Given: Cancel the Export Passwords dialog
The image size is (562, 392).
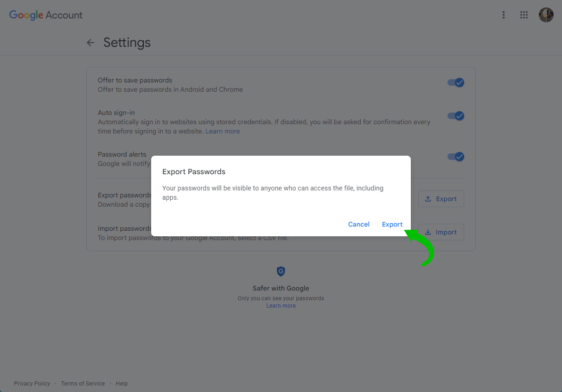Looking at the screenshot, I should click(359, 224).
